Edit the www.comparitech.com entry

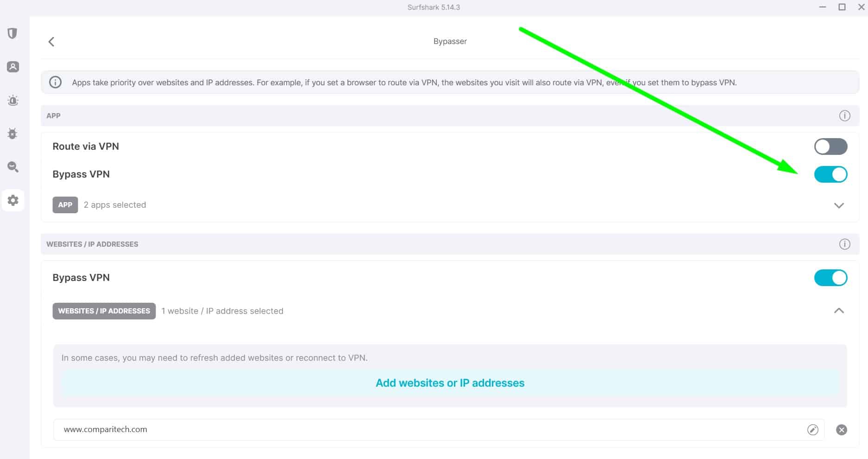pyautogui.click(x=812, y=430)
